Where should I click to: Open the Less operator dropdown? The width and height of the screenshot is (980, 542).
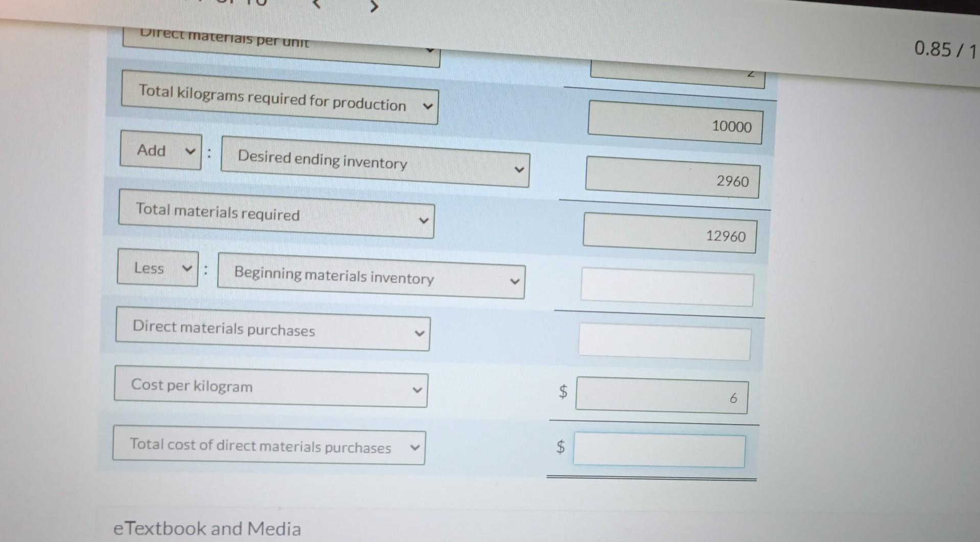click(x=157, y=268)
